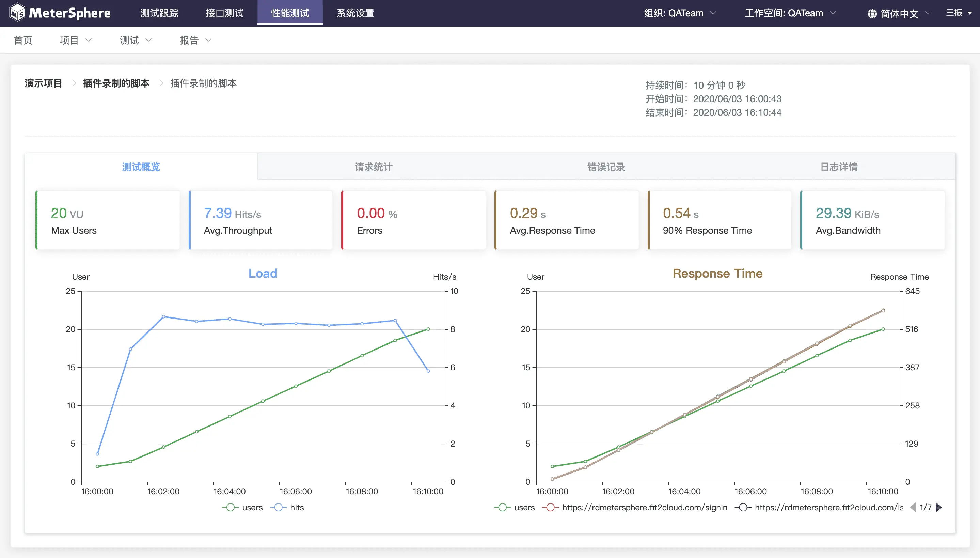Click 插件录制的脚本 bold breadcrumb link
Image resolution: width=980 pixels, height=558 pixels.
tap(116, 83)
